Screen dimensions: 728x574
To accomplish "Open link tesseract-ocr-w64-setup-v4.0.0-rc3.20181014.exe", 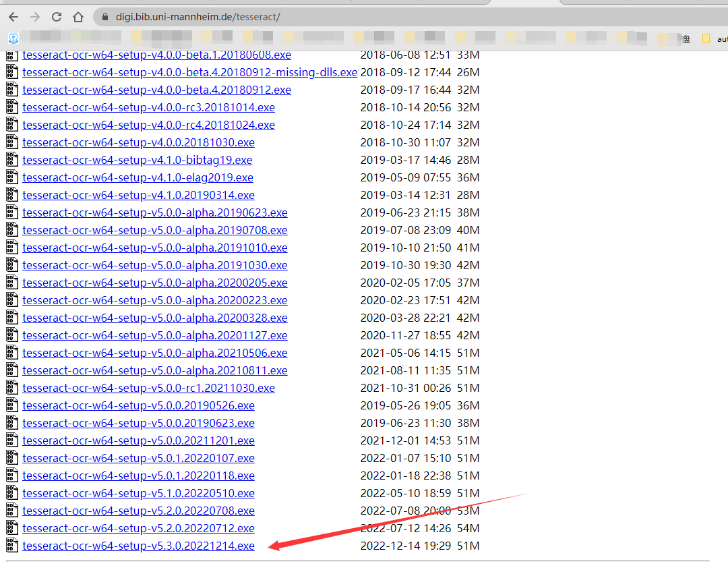I will 148,107.
